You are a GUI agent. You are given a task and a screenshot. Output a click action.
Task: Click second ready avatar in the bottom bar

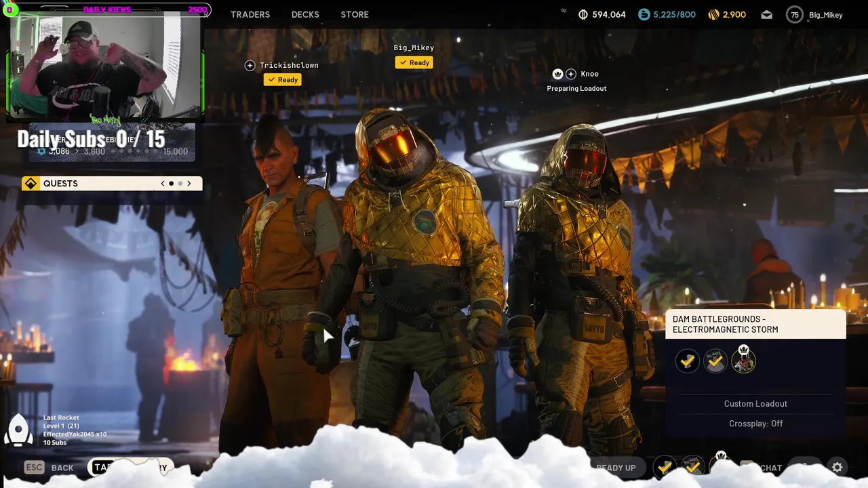[693, 467]
